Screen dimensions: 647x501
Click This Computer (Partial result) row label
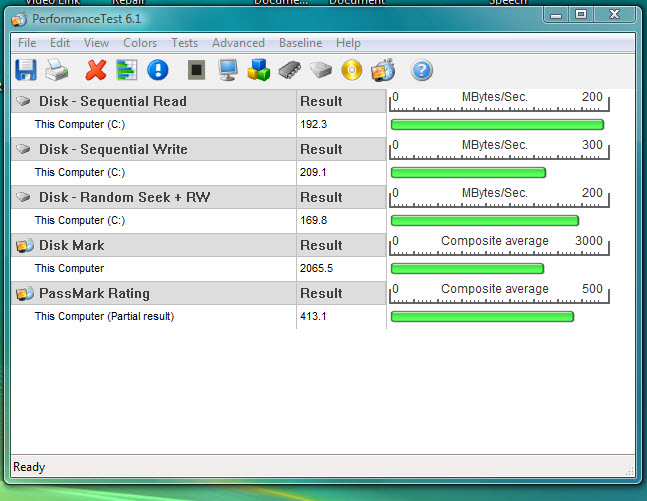pyautogui.click(x=104, y=316)
